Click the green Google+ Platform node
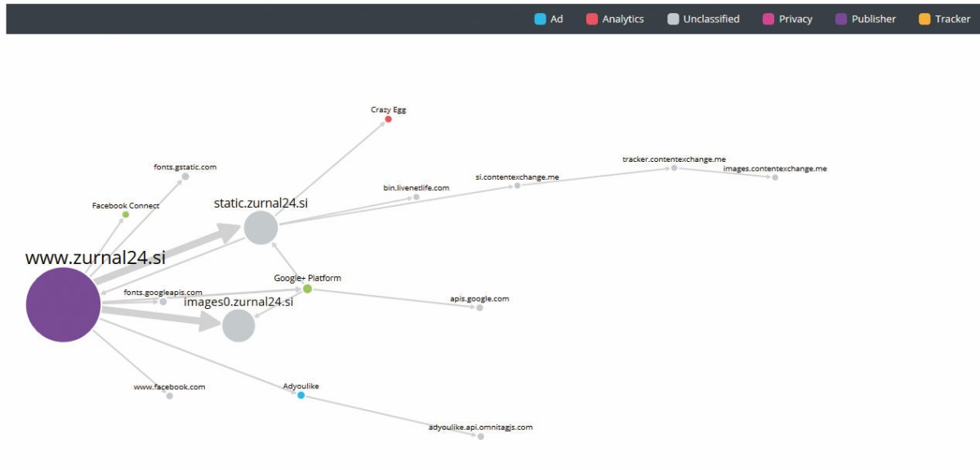980x470 pixels. coord(307,289)
